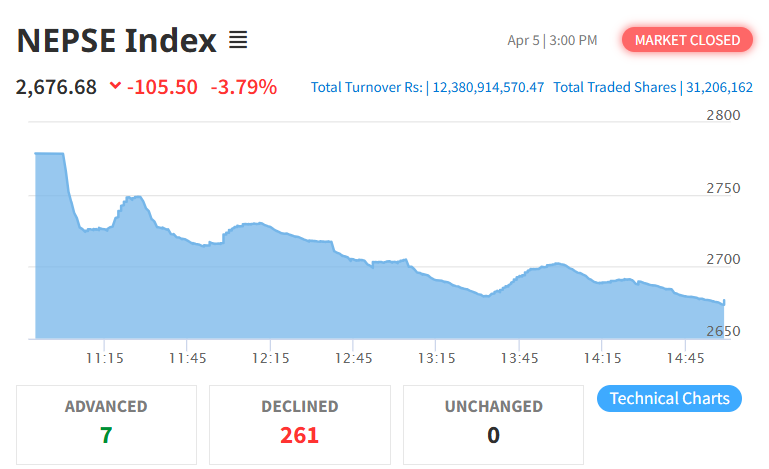Screen dimensions: 769x469
Task: Select the UNCHANGED stocks box
Action: pos(493,422)
